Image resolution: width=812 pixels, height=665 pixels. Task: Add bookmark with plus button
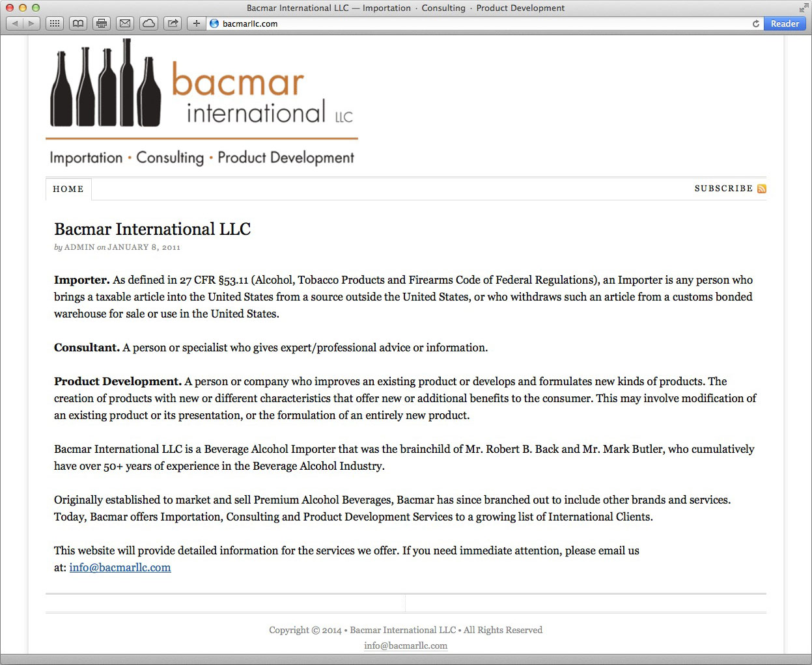click(x=196, y=23)
